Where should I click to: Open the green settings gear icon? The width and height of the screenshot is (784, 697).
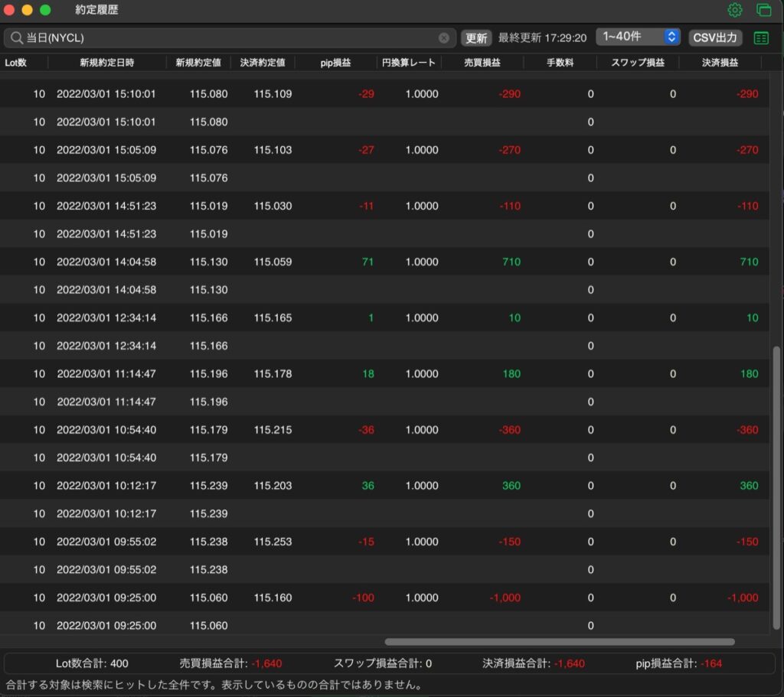click(x=734, y=10)
